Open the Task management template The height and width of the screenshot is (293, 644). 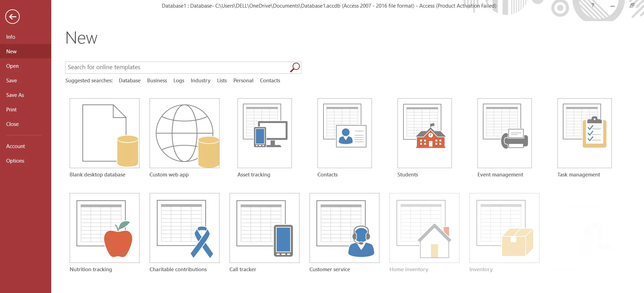(584, 133)
